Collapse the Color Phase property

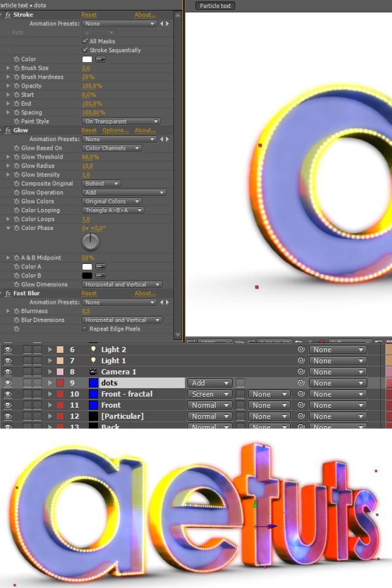click(x=8, y=228)
